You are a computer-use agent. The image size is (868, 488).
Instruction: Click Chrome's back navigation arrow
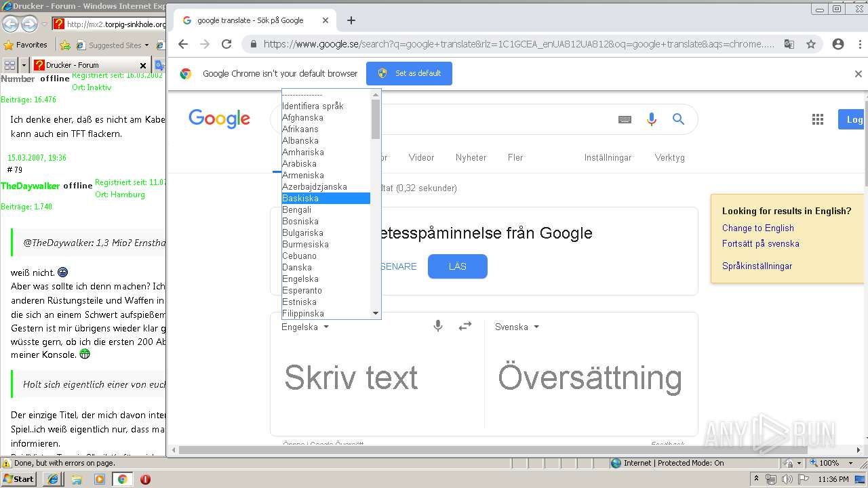(183, 44)
